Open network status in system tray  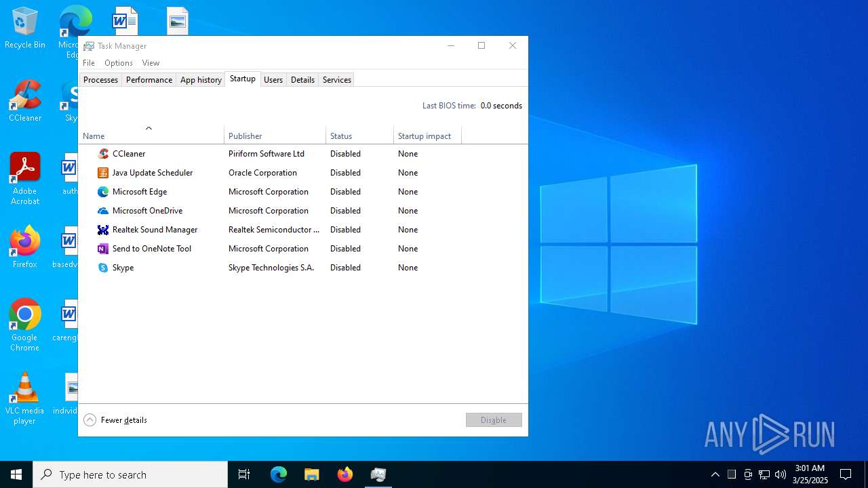point(764,474)
